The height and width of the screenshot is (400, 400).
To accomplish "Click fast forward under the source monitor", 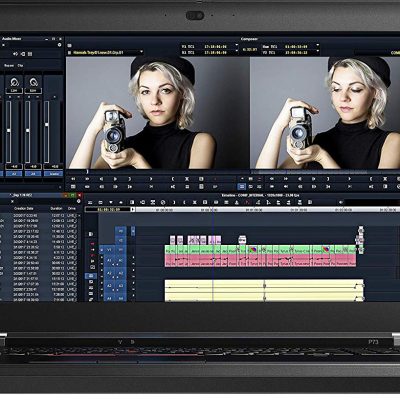I will pos(87,179).
